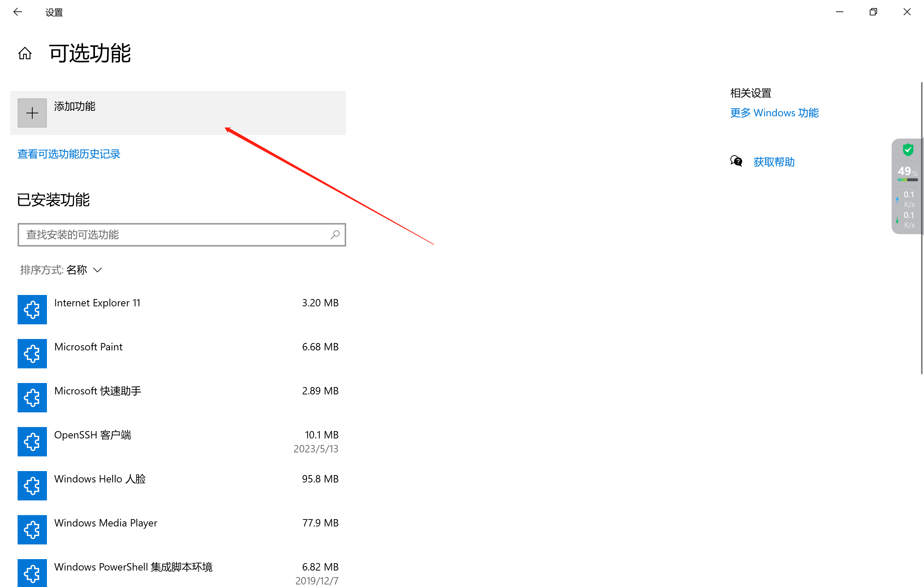Image resolution: width=924 pixels, height=587 pixels.
Task: Click the download speed arrow indicator
Action: 897,220
